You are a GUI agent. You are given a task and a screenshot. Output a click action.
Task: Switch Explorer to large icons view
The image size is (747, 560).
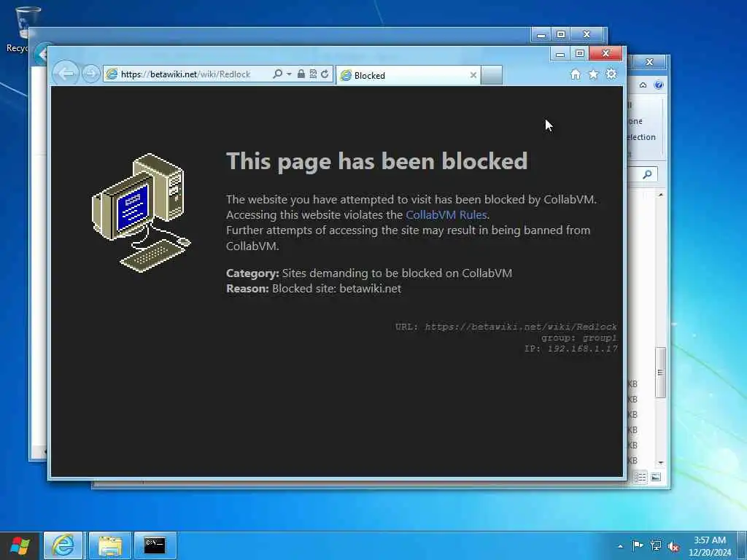[656, 477]
